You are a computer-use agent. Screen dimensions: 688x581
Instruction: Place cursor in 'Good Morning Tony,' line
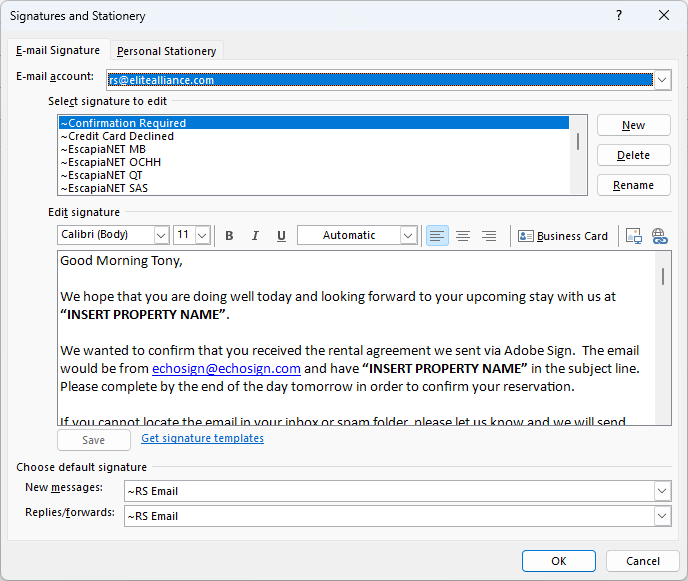122,261
